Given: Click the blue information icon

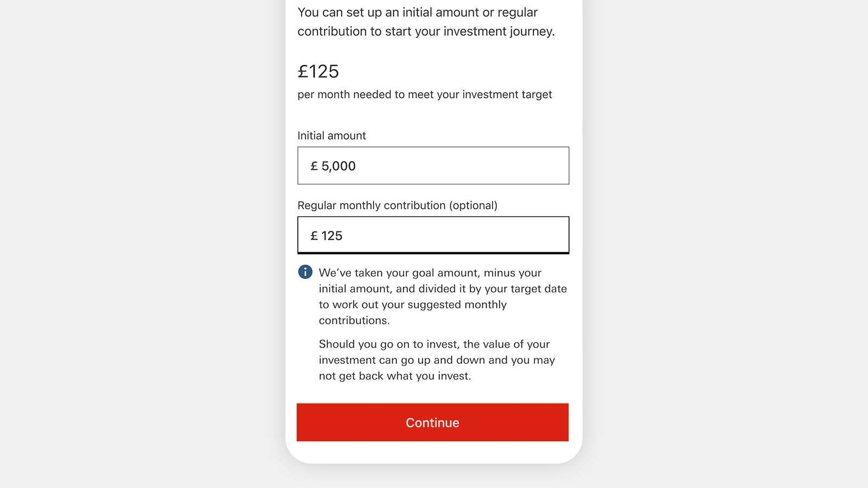Looking at the screenshot, I should pyautogui.click(x=305, y=272).
